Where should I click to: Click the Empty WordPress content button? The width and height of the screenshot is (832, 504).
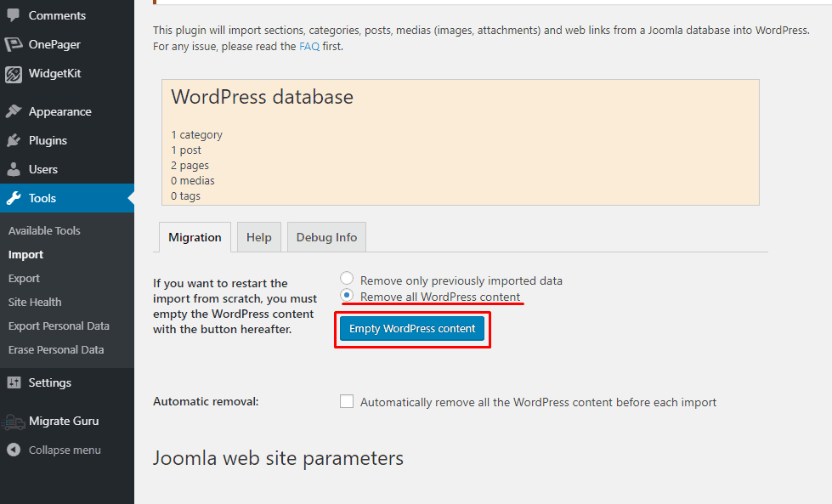[412, 328]
